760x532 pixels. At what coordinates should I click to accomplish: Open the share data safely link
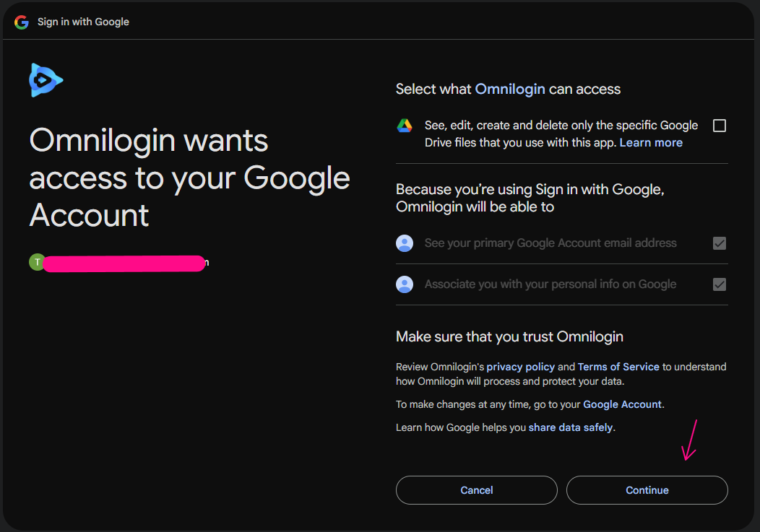pos(571,427)
